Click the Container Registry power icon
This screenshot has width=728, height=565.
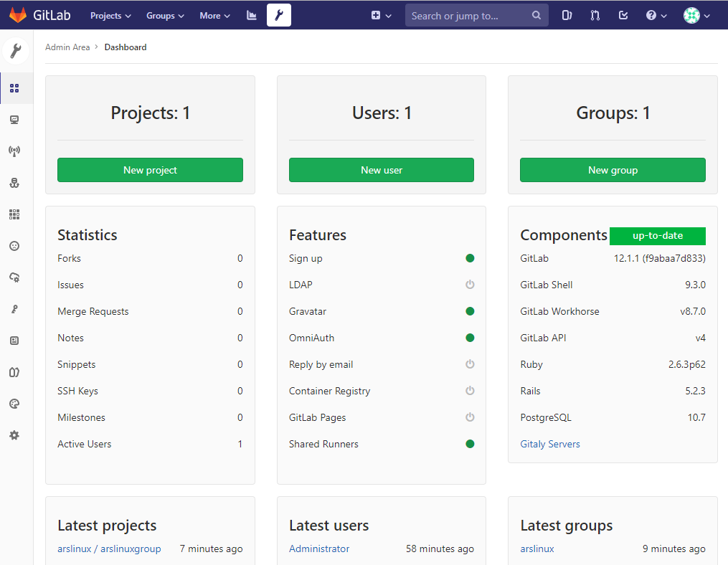470,391
